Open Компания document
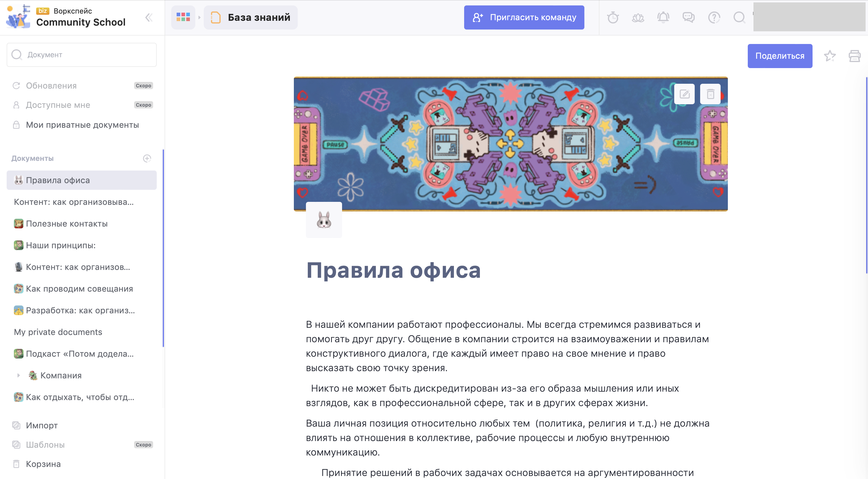Viewport: 868px width, 479px height. [61, 375]
